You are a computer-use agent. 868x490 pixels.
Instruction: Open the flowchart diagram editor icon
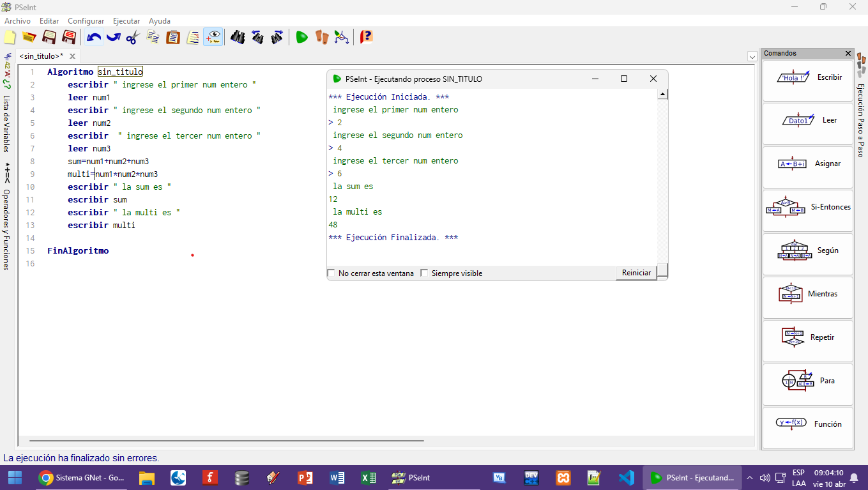tap(342, 37)
